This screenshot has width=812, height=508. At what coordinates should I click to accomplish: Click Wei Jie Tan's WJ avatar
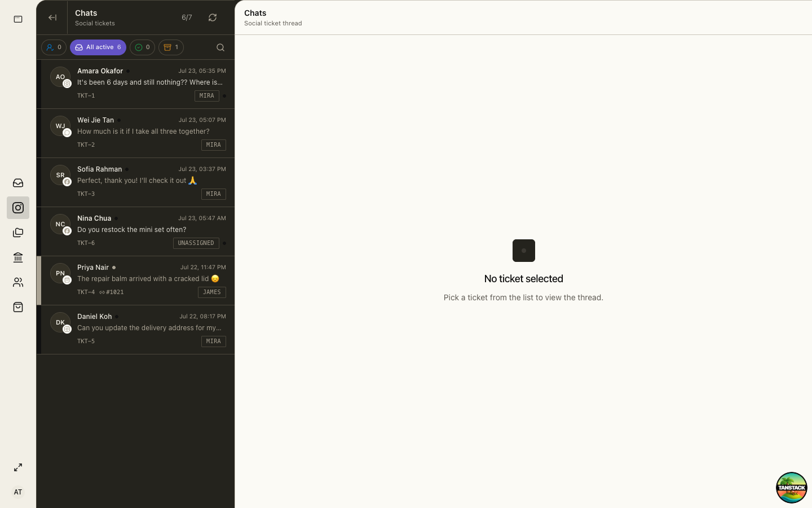(x=60, y=126)
